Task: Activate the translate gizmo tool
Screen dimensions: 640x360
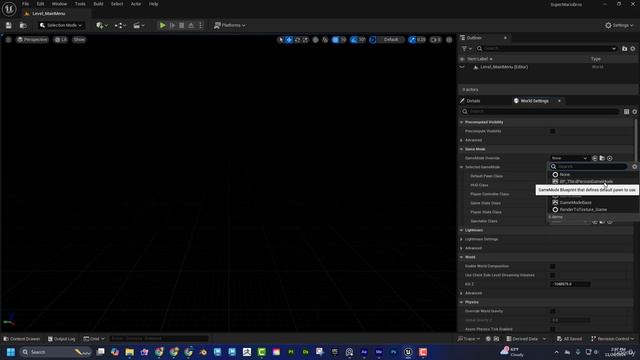Action: coord(289,40)
